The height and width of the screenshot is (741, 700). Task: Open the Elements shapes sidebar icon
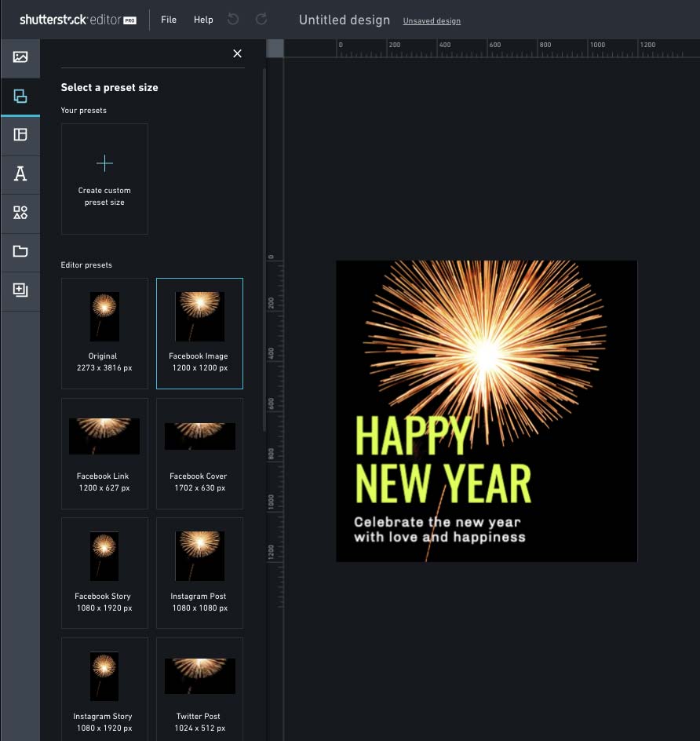click(20, 213)
